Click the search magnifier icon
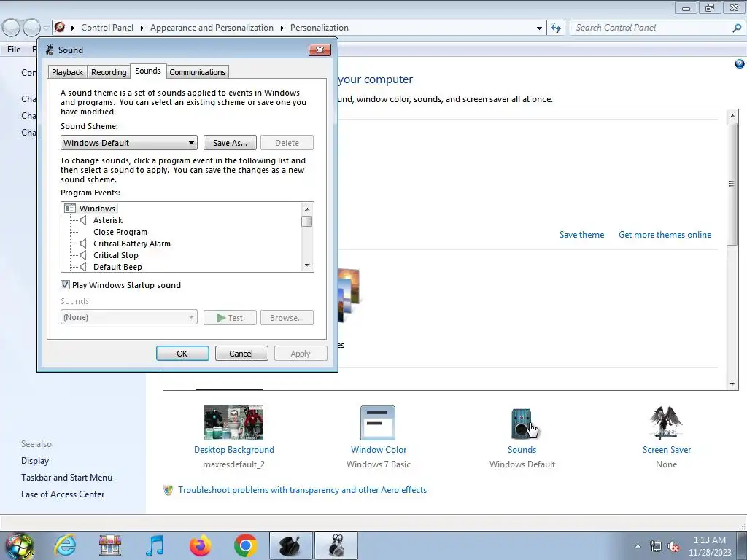The height and width of the screenshot is (560, 747). (737, 28)
